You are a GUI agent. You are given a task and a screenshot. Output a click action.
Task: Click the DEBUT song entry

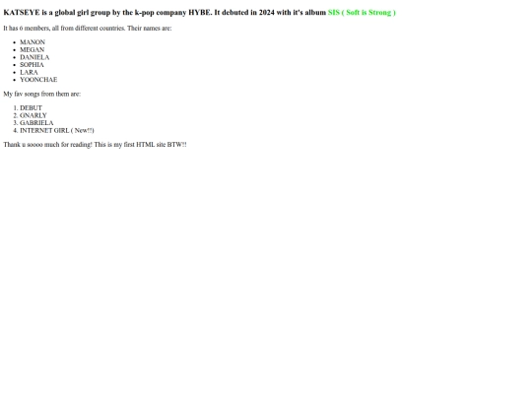point(31,108)
